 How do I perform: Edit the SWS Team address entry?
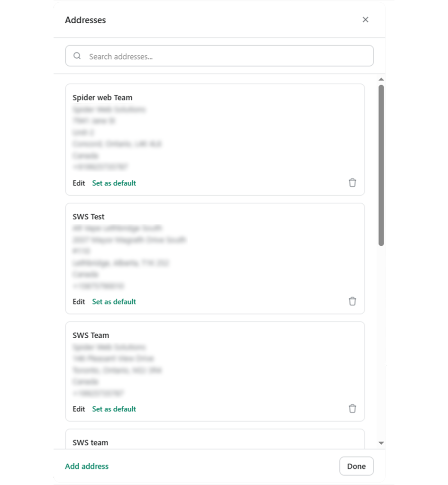pos(79,409)
